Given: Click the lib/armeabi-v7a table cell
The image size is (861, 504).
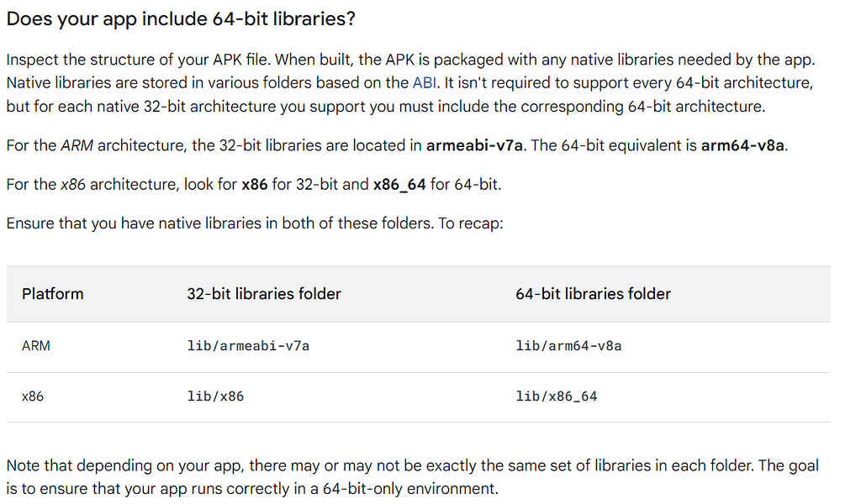Looking at the screenshot, I should [x=248, y=346].
